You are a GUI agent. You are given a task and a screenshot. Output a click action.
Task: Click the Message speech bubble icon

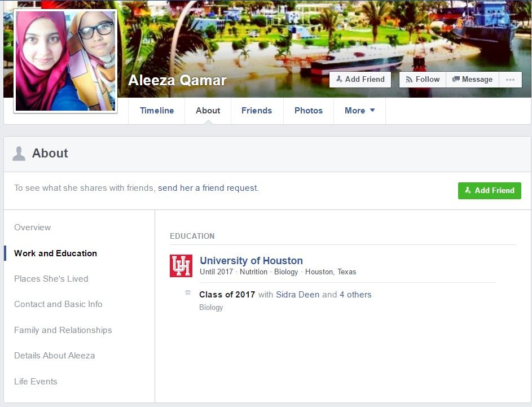coord(455,79)
